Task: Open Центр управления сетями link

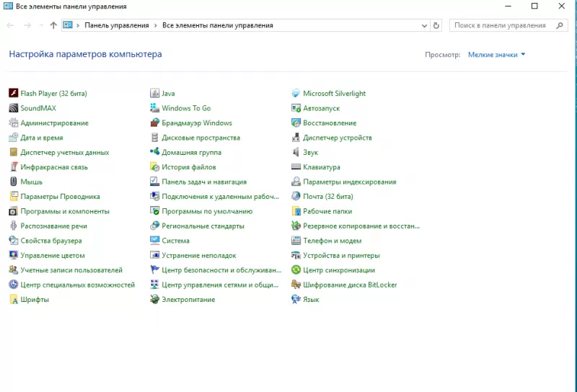Action: [x=220, y=285]
